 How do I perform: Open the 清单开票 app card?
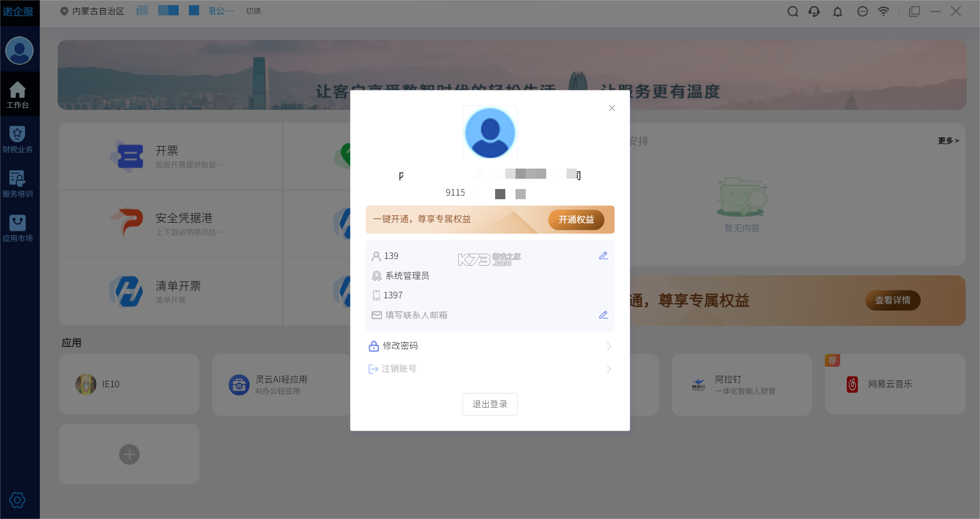[x=170, y=292]
